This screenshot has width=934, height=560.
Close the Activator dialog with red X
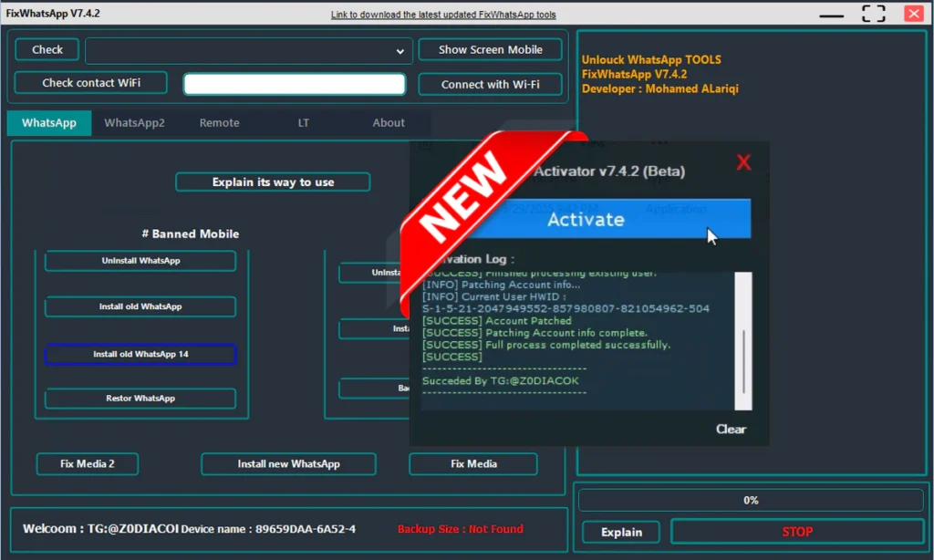[x=743, y=162]
